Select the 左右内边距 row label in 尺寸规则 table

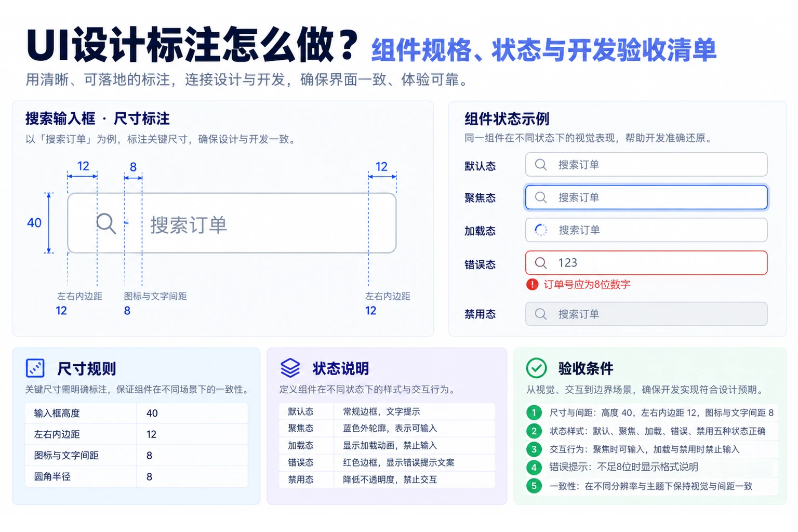tap(57, 434)
